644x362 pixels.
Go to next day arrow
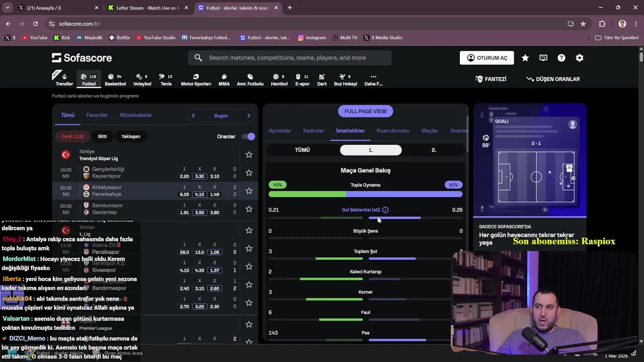pyautogui.click(x=249, y=116)
